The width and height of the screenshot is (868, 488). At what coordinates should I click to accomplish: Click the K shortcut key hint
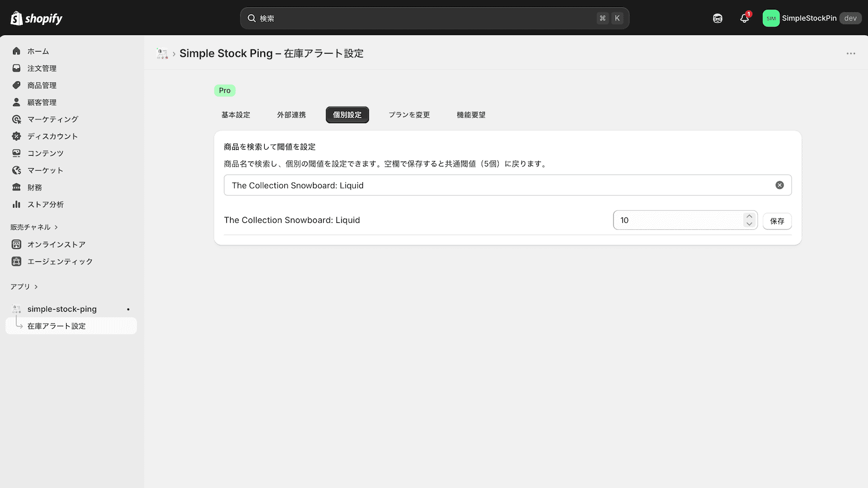(x=617, y=18)
